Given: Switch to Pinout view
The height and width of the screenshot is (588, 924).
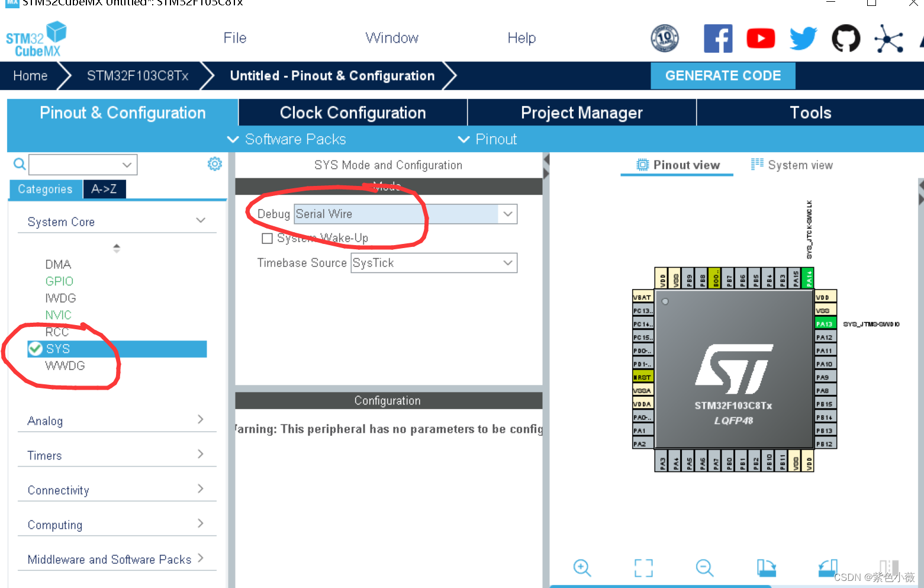Looking at the screenshot, I should pyautogui.click(x=677, y=165).
